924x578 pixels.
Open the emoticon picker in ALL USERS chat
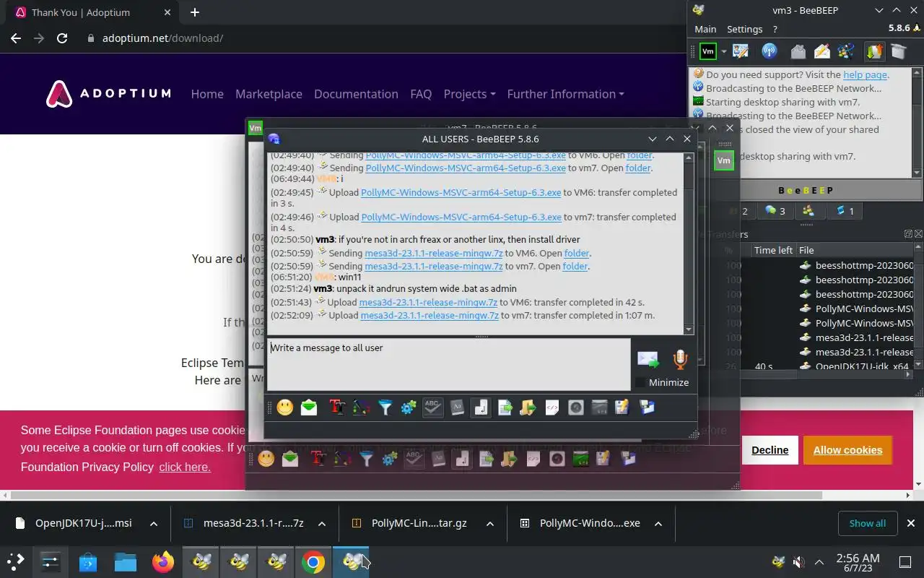coord(285,407)
